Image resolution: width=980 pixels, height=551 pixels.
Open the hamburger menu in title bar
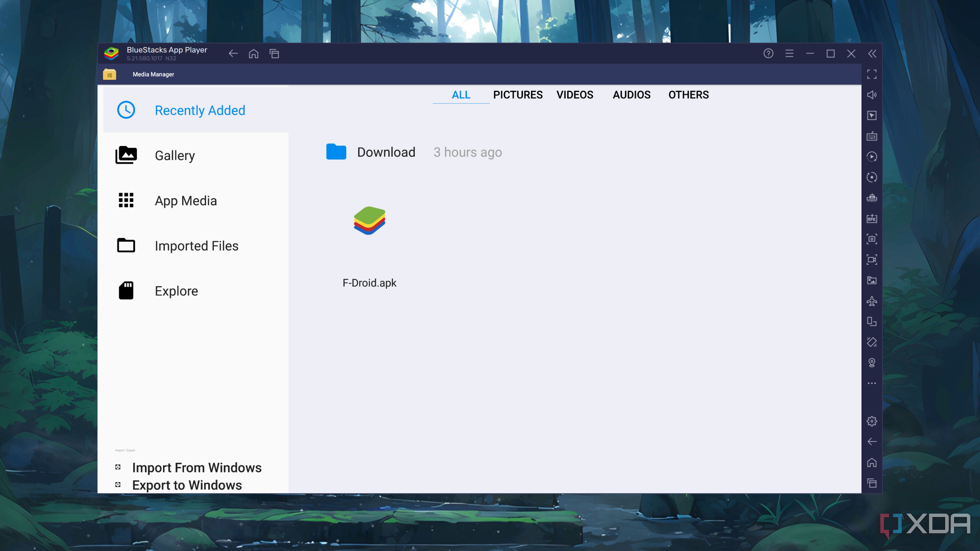789,54
